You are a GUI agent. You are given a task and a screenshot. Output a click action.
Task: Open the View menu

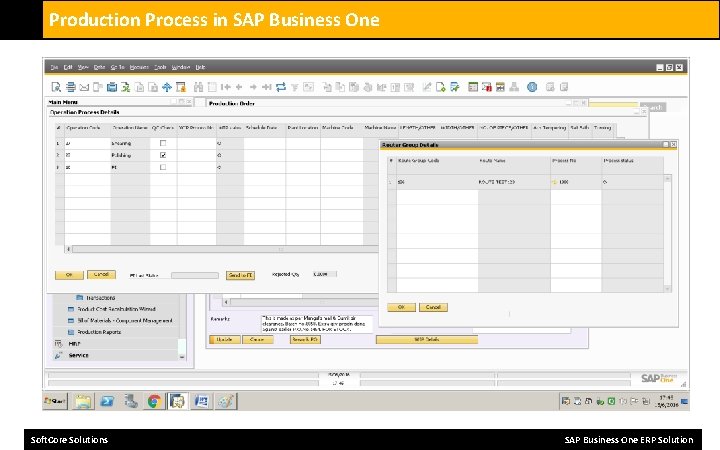click(x=83, y=67)
